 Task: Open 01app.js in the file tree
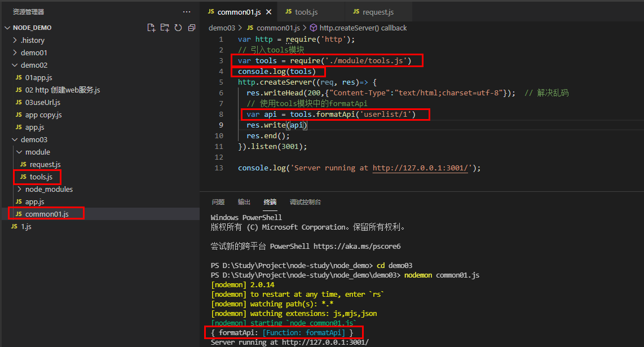tap(38, 77)
